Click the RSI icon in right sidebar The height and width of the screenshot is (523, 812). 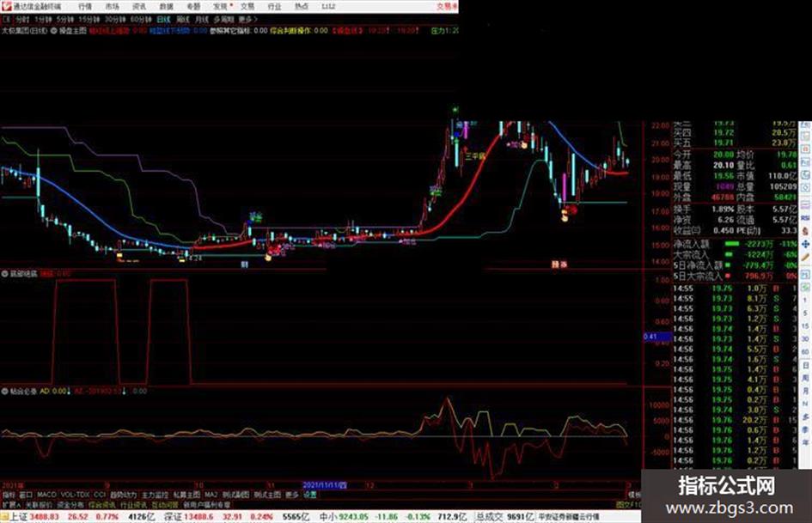805,220
